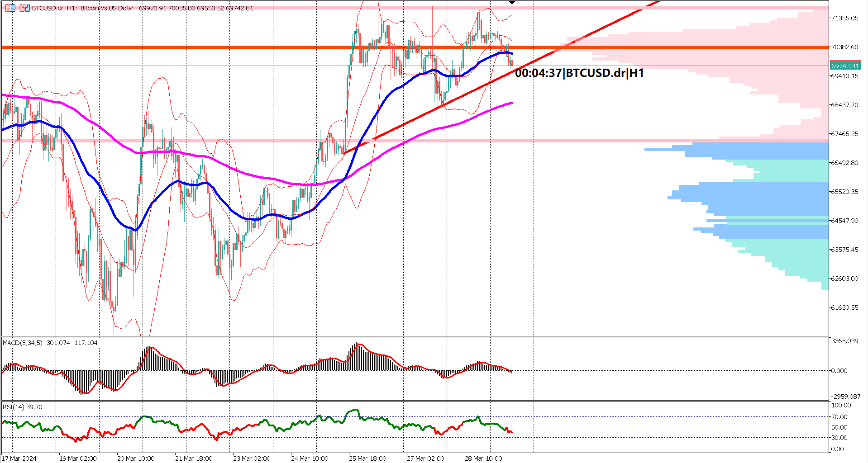Click the red-and-blue chart icon beside the journal icon

coord(24,8)
